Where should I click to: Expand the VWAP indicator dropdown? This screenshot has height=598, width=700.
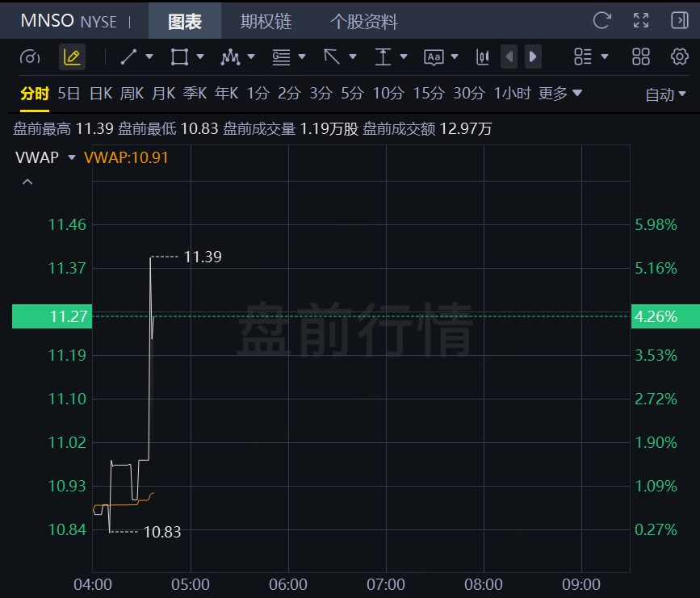pyautogui.click(x=72, y=157)
